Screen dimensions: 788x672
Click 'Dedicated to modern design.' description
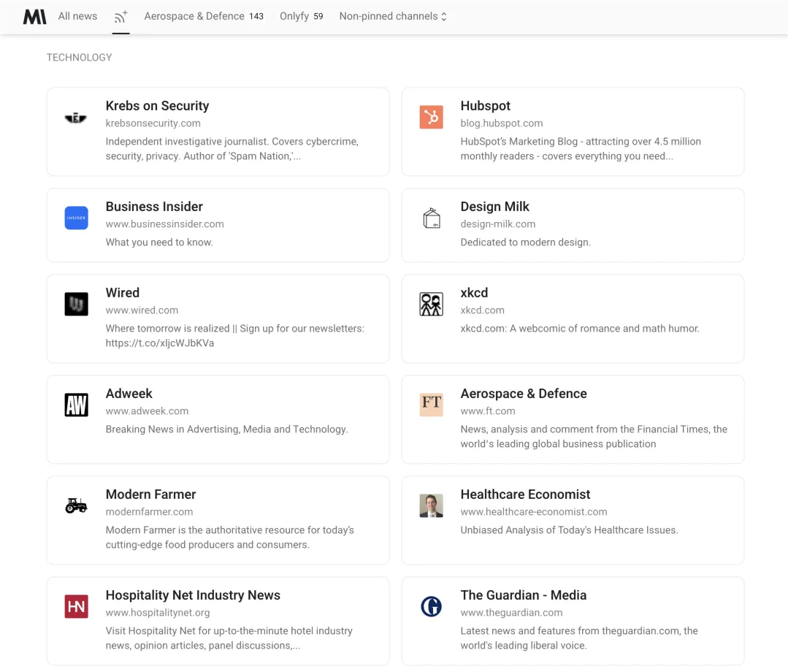(x=526, y=243)
